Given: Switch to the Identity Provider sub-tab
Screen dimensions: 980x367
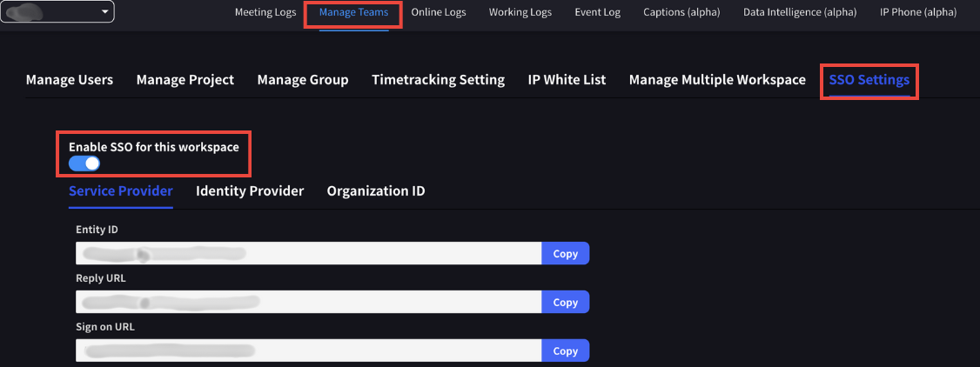Looking at the screenshot, I should tap(250, 191).
